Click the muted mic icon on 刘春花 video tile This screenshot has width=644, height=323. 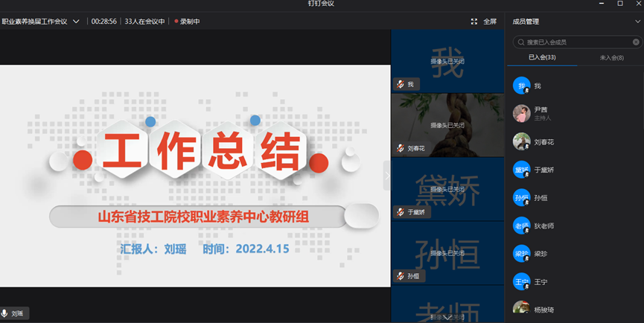[x=401, y=148]
